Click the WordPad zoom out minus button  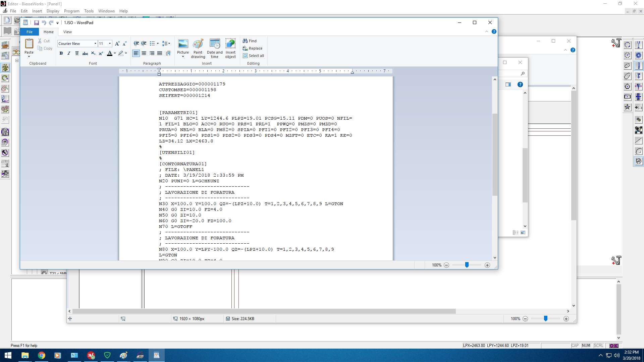pyautogui.click(x=446, y=265)
